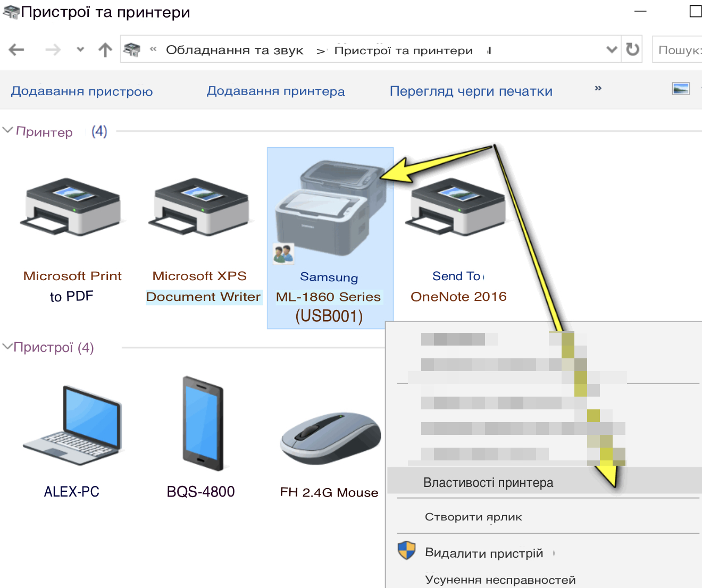Click the ALEX-PC device name
Image resolution: width=702 pixels, height=588 pixels.
click(x=72, y=492)
